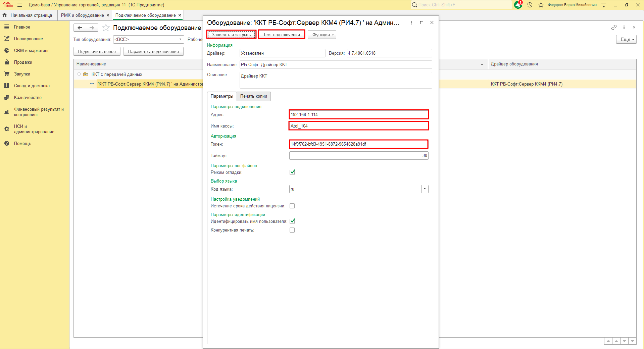Collapse the ККТ с передачей данных group
The width and height of the screenshot is (644, 349).
point(79,74)
